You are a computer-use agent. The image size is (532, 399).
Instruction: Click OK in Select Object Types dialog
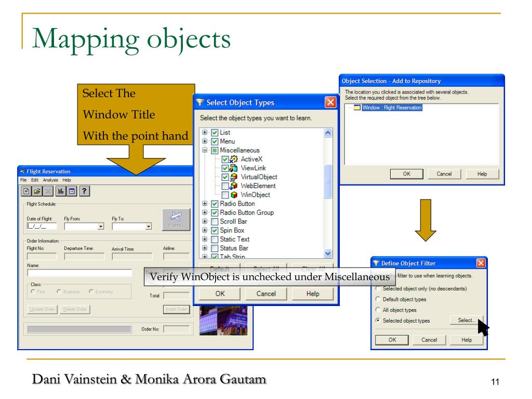tap(220, 294)
